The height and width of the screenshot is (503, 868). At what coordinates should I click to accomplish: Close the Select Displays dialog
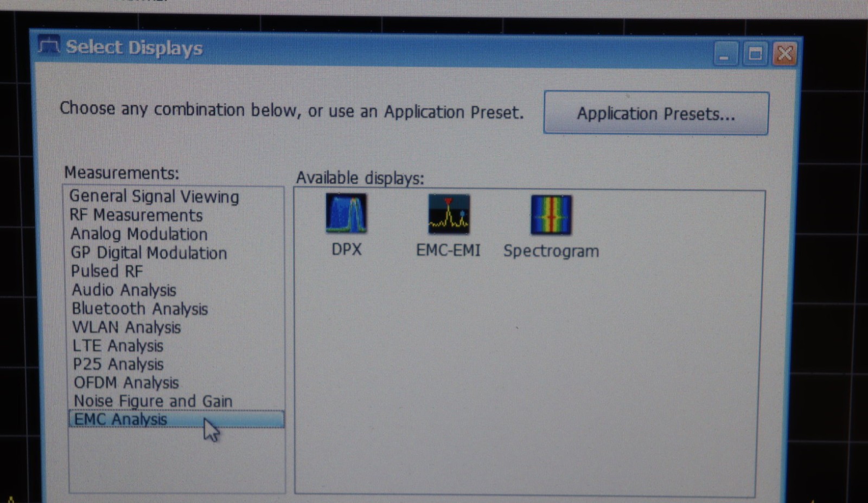point(784,54)
